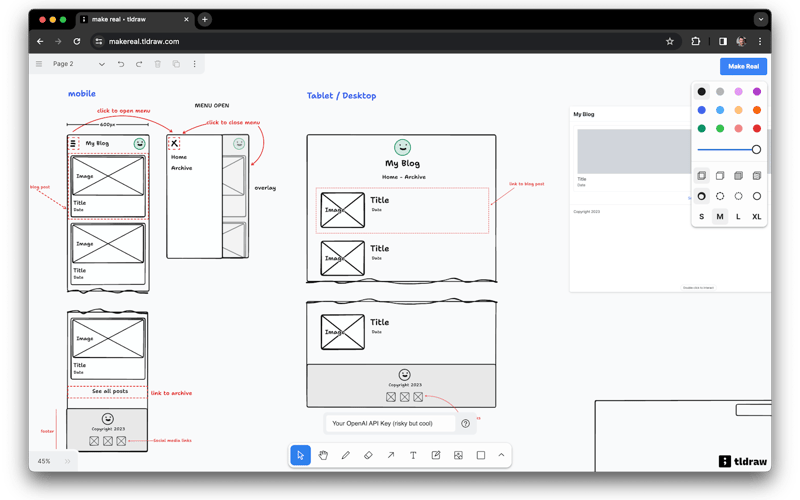Open the Page 2 page dropdown
800x500 pixels.
(x=79, y=64)
